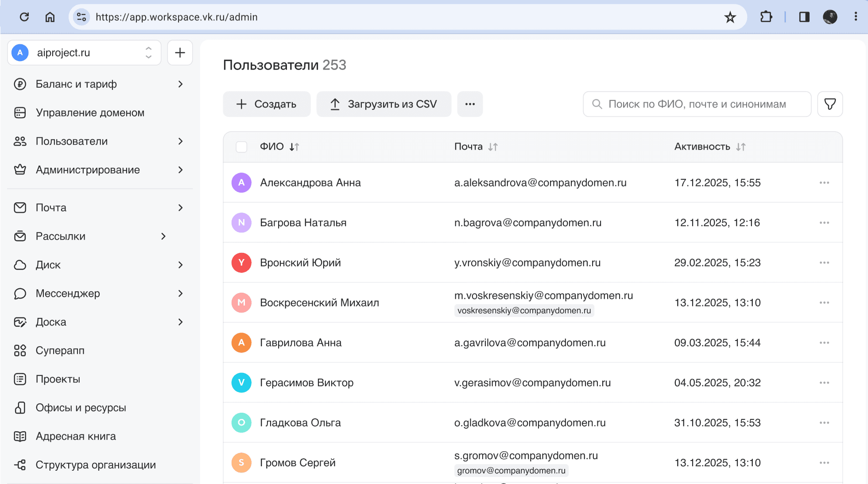Expand Баланс и тариф menu

180,84
